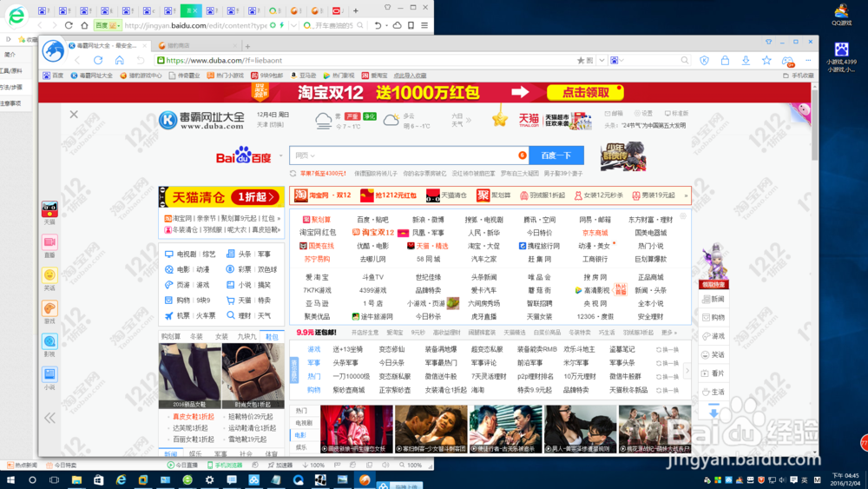Click the Baidu search input field

pos(409,155)
